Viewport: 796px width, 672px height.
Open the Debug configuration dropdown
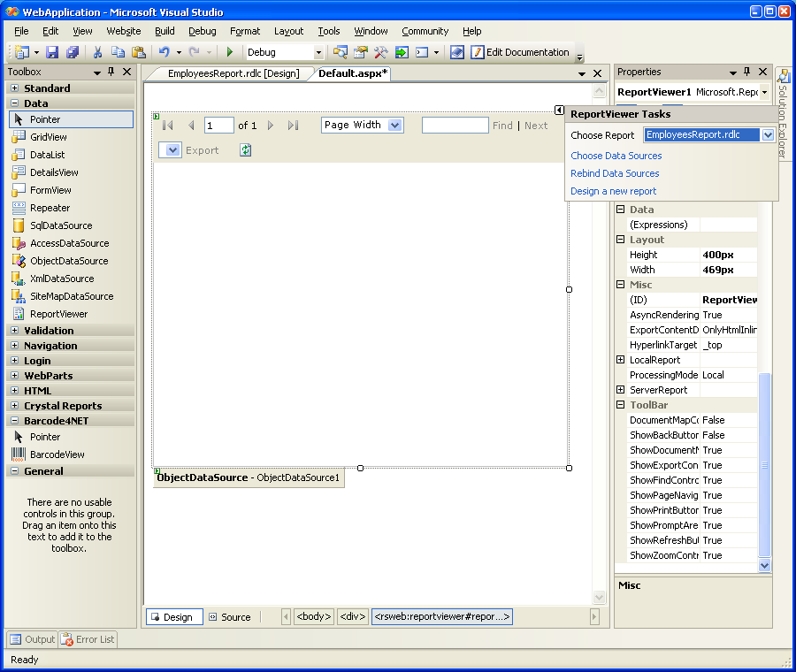tap(318, 53)
